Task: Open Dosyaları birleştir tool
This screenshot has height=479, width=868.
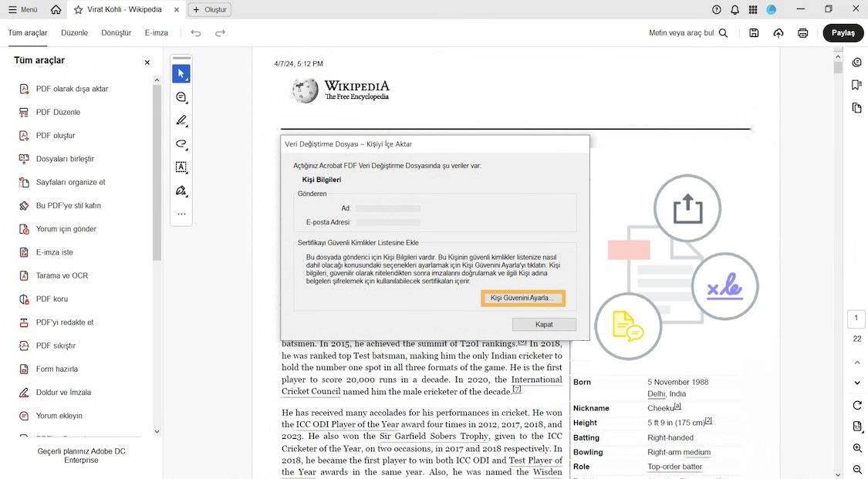Action: pyautogui.click(x=65, y=159)
